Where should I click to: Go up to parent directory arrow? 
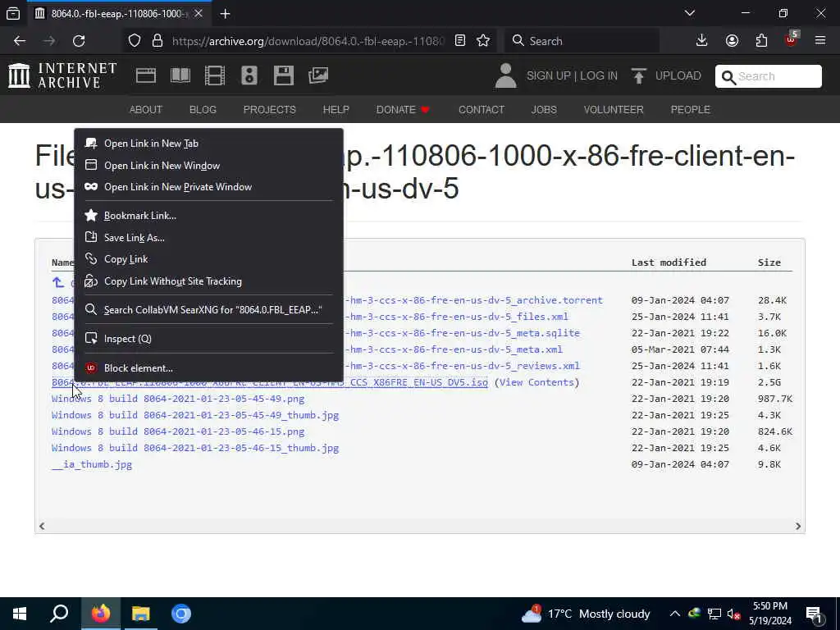58,282
